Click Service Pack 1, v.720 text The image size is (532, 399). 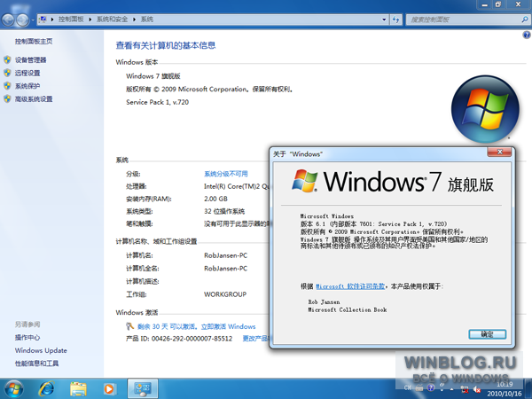point(158,102)
